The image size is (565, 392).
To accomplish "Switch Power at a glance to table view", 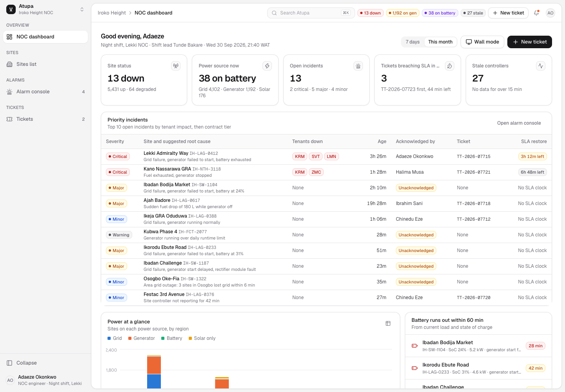I will 388,323.
